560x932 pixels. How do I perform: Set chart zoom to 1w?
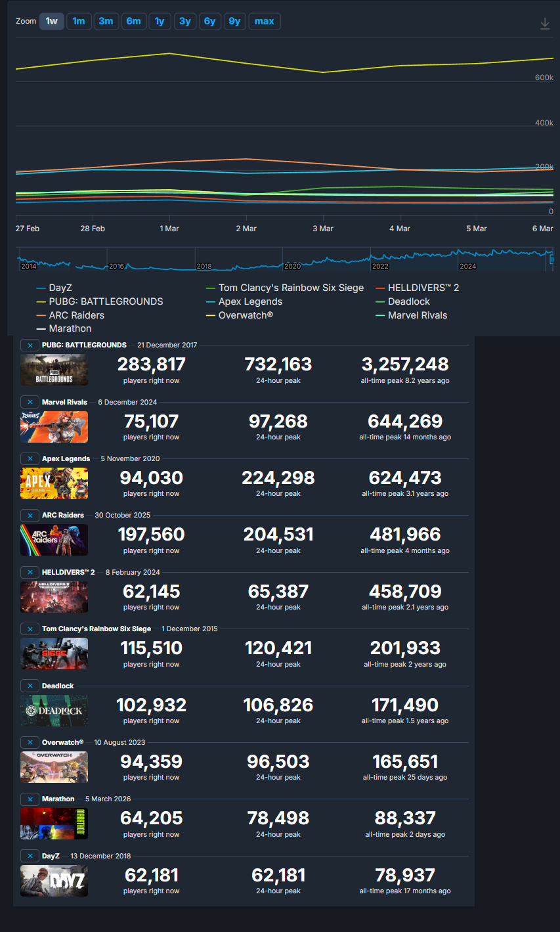point(52,21)
